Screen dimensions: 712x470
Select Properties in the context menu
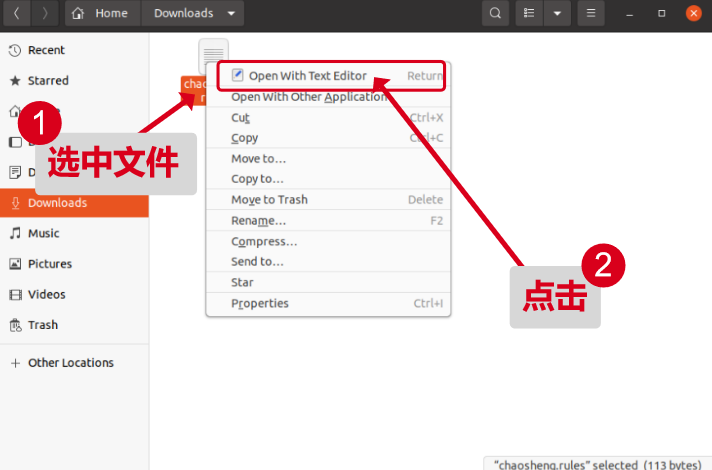coord(260,303)
